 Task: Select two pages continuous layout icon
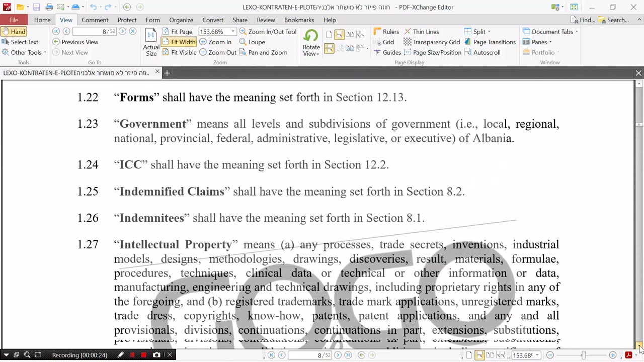pos(360,35)
